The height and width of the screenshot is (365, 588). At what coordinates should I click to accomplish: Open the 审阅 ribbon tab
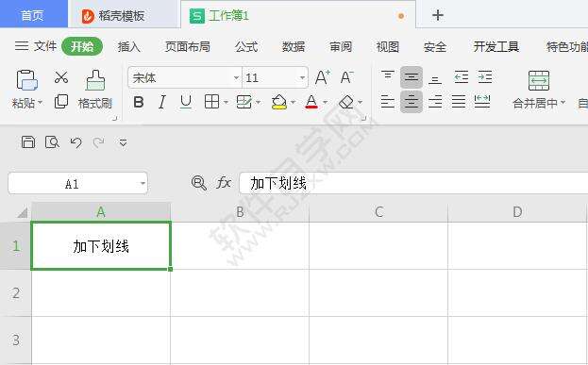[341, 47]
